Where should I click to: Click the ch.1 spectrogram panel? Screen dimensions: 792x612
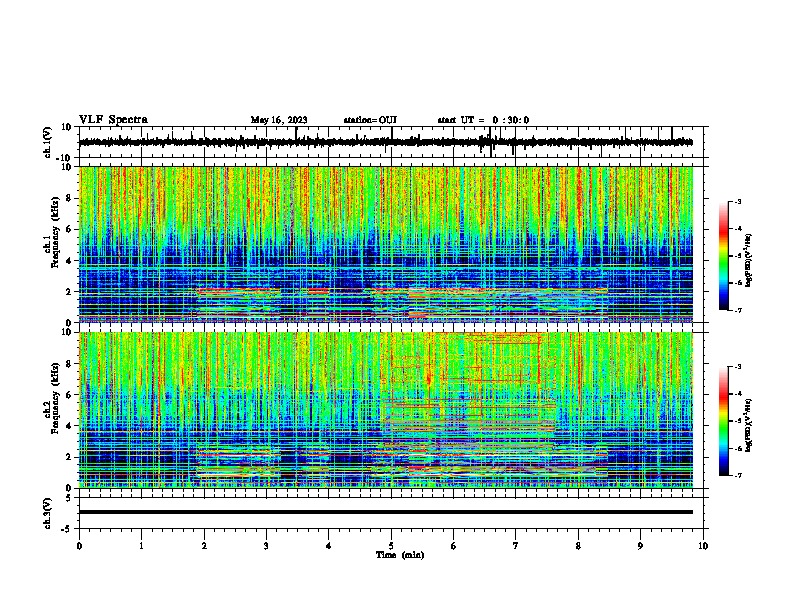(x=385, y=244)
